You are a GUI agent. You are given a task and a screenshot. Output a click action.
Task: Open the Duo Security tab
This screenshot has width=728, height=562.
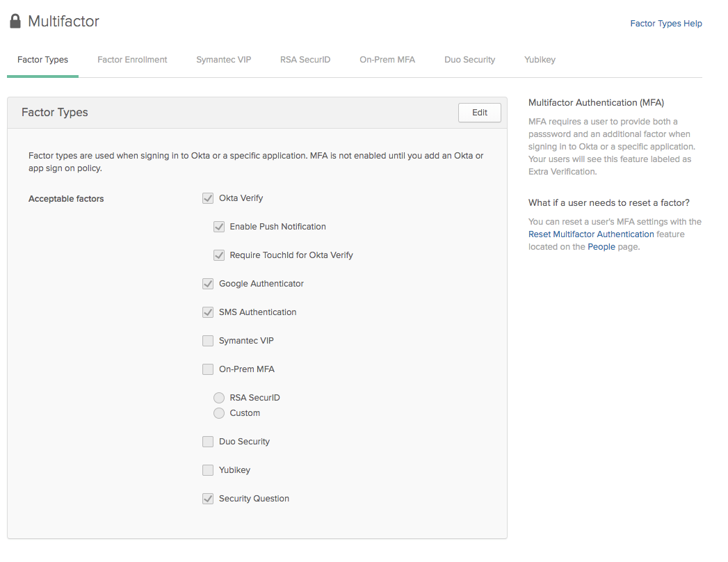469,60
